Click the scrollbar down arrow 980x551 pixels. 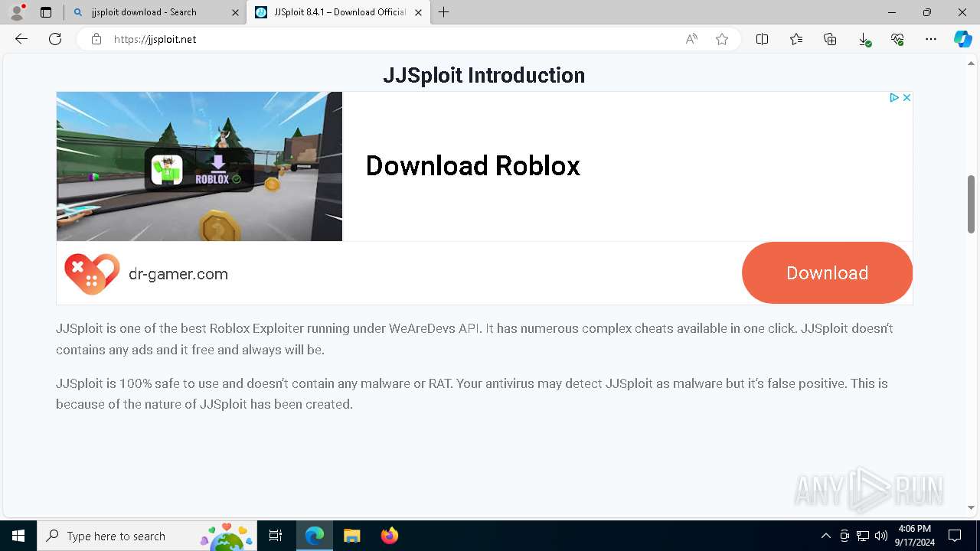point(971,507)
